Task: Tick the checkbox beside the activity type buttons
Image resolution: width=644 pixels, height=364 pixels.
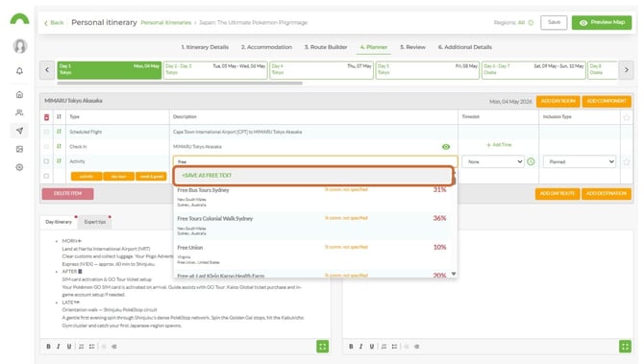Action: tap(46, 176)
